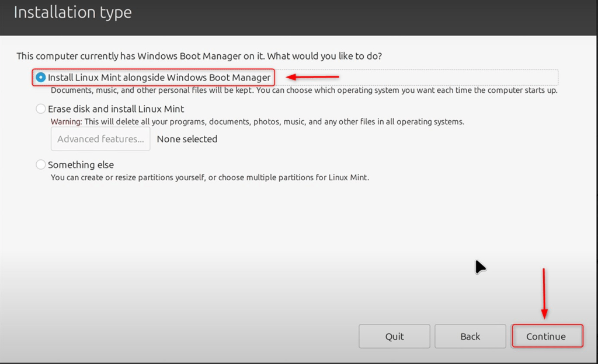Open the Advanced features dialog
This screenshot has width=598, height=364.
(100, 139)
